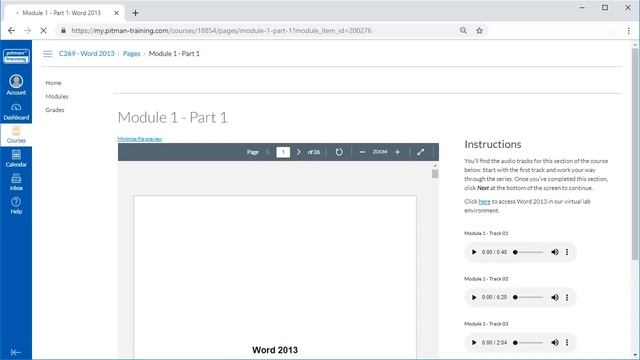
Task: Play Module 1 - Track 02
Action: click(474, 298)
